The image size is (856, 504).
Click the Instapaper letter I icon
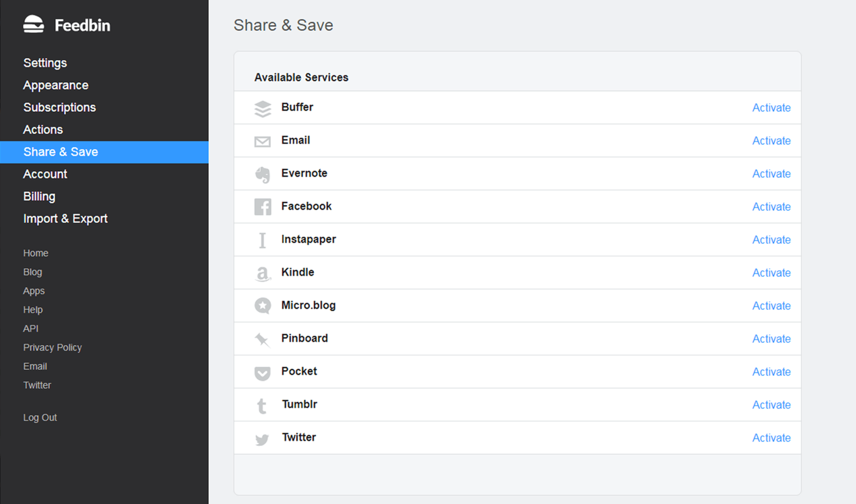262,240
